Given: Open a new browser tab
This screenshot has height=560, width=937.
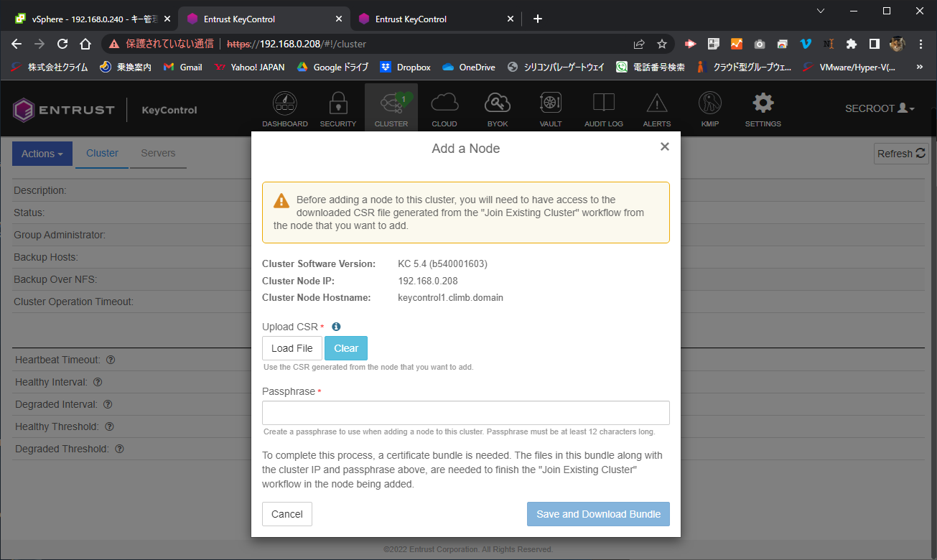Looking at the screenshot, I should pos(538,19).
